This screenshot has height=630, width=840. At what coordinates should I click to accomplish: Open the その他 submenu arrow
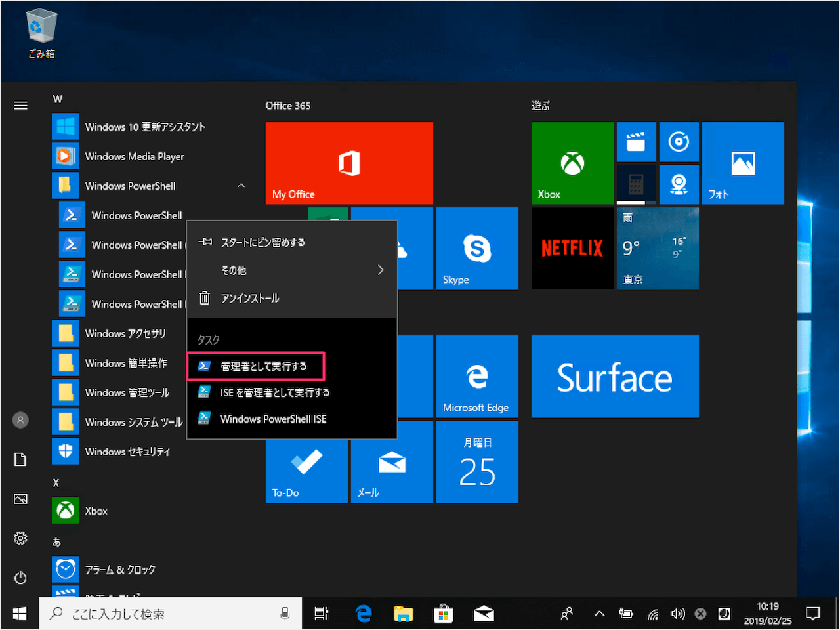click(x=381, y=270)
